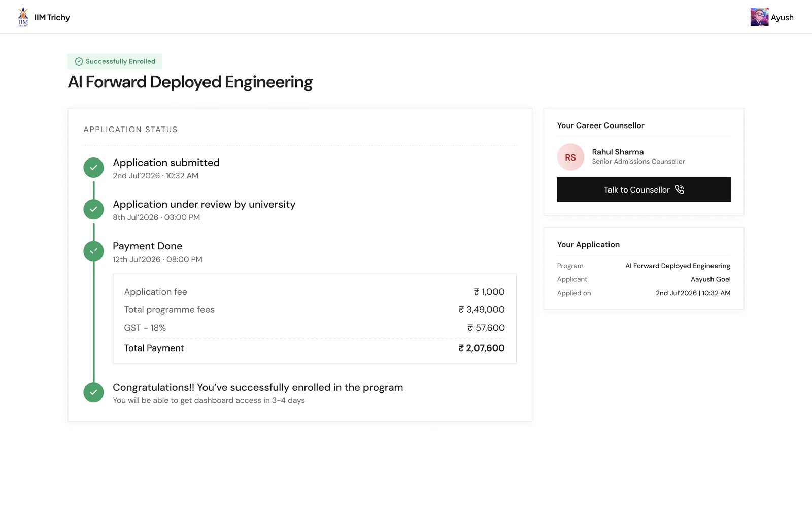Click the ₹ 3,49,000 programme fees amount

tap(482, 310)
